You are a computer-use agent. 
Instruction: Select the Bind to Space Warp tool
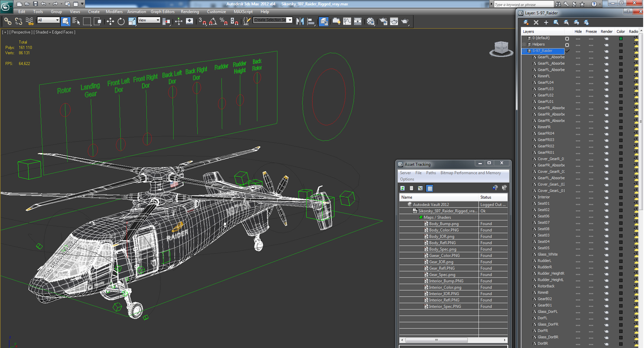tap(30, 21)
